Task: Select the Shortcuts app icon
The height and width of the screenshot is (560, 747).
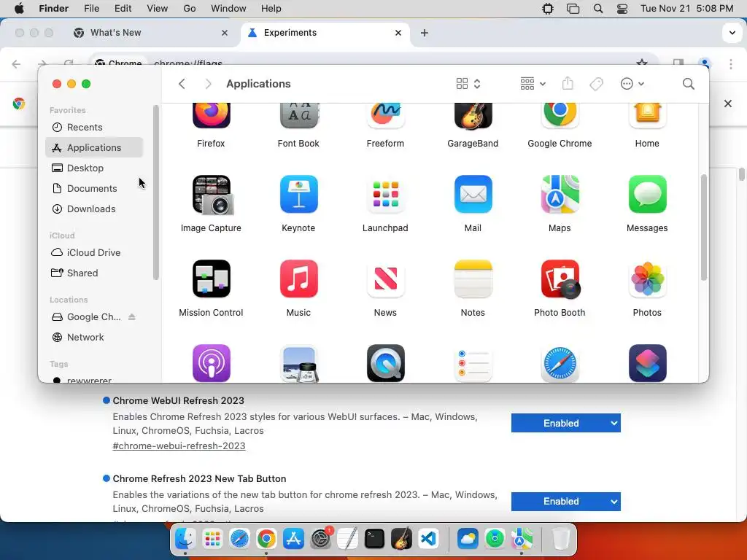Action: [647, 363]
